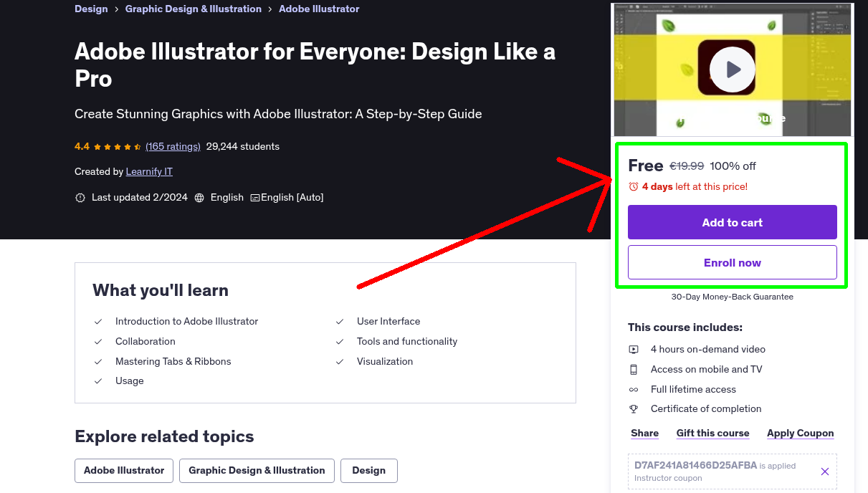
Task: Click Gift this course
Action: click(712, 434)
